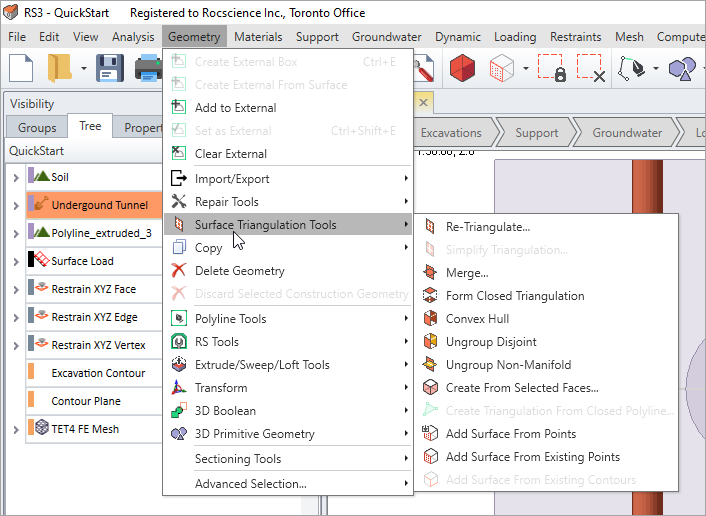Expand the Restrain XYZ Face node

[x=16, y=290]
